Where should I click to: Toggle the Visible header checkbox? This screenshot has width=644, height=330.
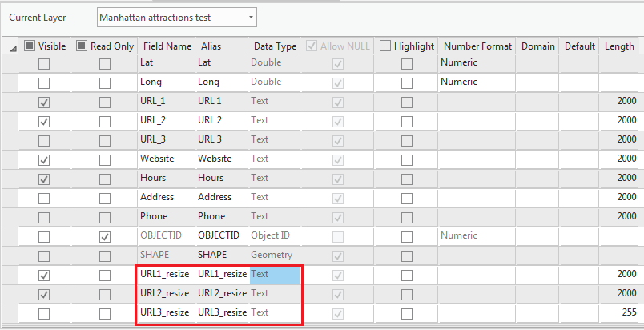(29, 46)
